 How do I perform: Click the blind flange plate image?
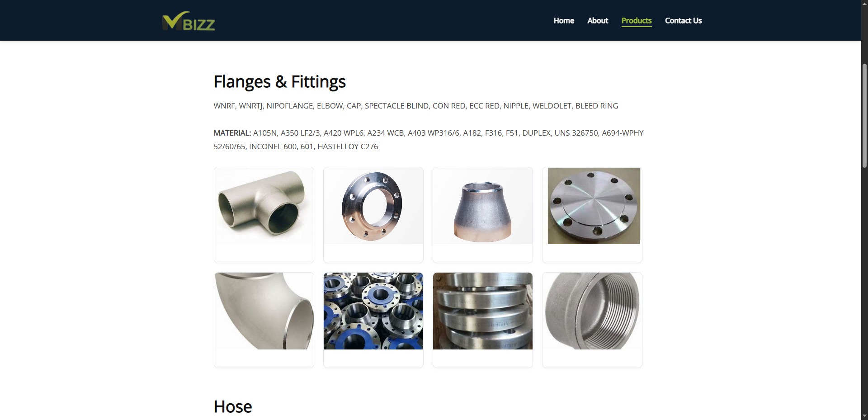(x=594, y=206)
